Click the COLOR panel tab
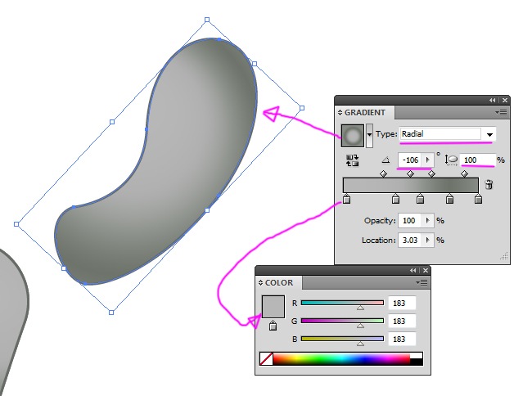This screenshot has width=532, height=396. (x=279, y=283)
